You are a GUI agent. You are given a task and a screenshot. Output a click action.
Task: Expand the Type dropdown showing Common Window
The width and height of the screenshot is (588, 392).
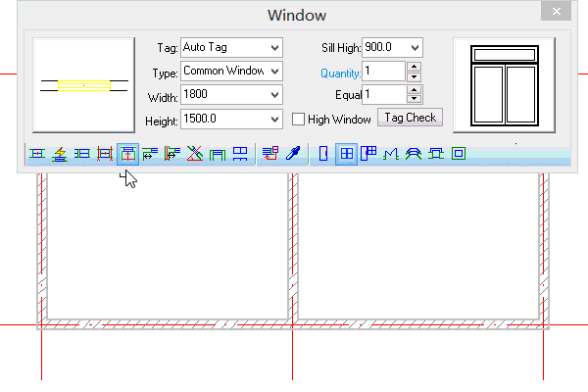pos(274,72)
